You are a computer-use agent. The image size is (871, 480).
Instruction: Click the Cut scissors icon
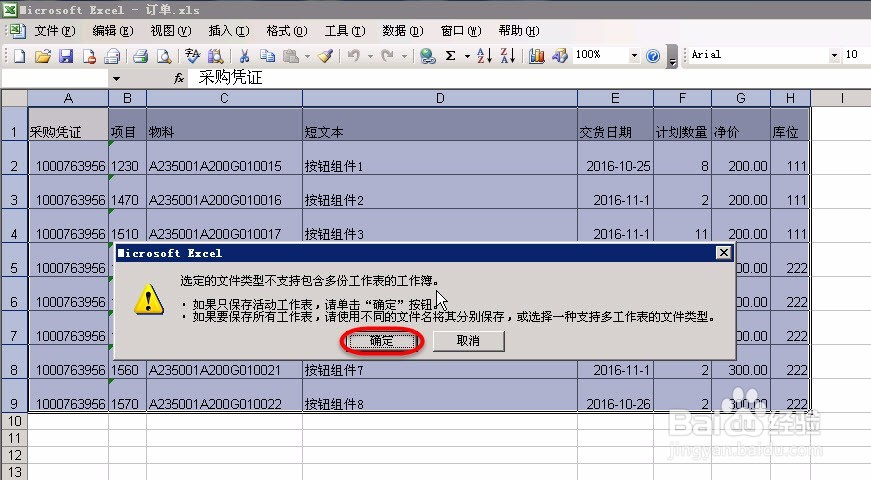click(x=244, y=56)
